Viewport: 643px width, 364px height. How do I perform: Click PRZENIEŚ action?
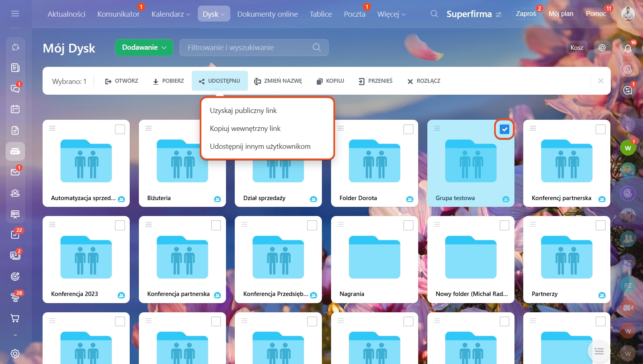(x=375, y=81)
